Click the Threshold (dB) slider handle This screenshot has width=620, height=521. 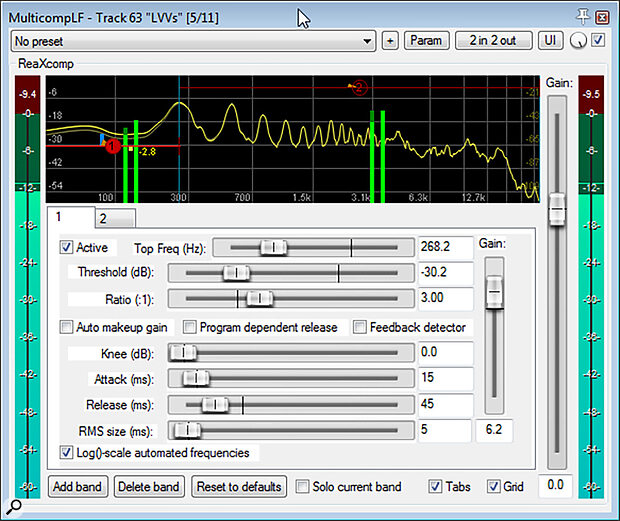236,273
